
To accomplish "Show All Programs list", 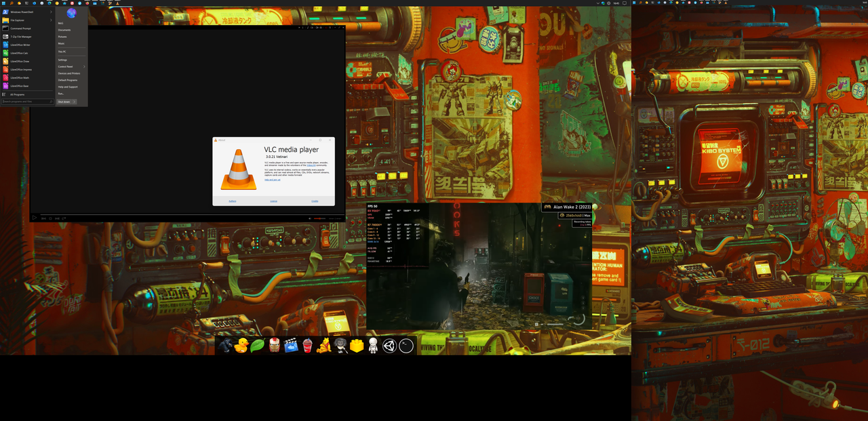I will click(x=26, y=94).
